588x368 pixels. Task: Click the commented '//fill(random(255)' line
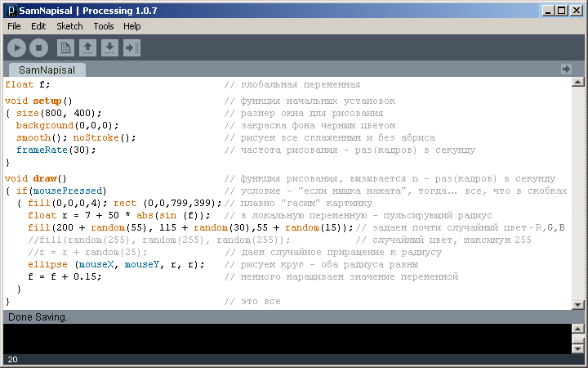pyautogui.click(x=159, y=240)
